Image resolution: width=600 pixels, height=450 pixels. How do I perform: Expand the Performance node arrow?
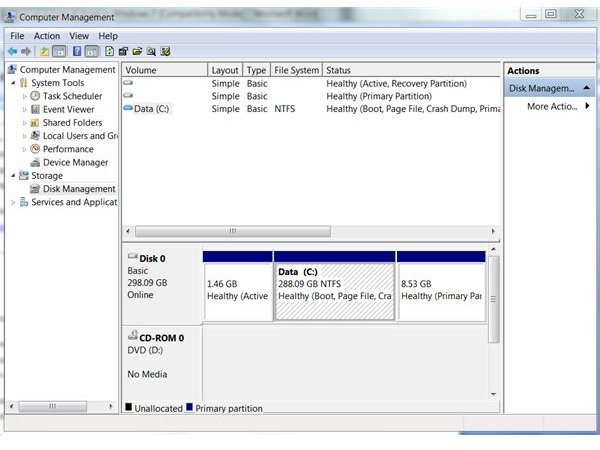pos(24,149)
